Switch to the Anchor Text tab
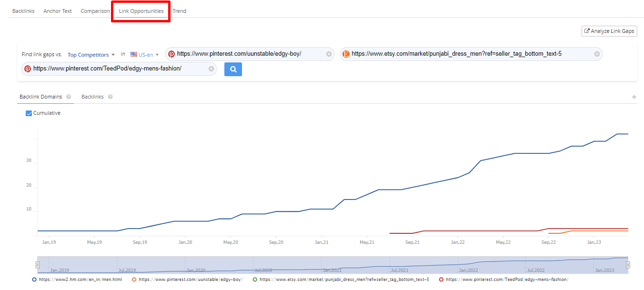644x290 pixels. click(58, 11)
